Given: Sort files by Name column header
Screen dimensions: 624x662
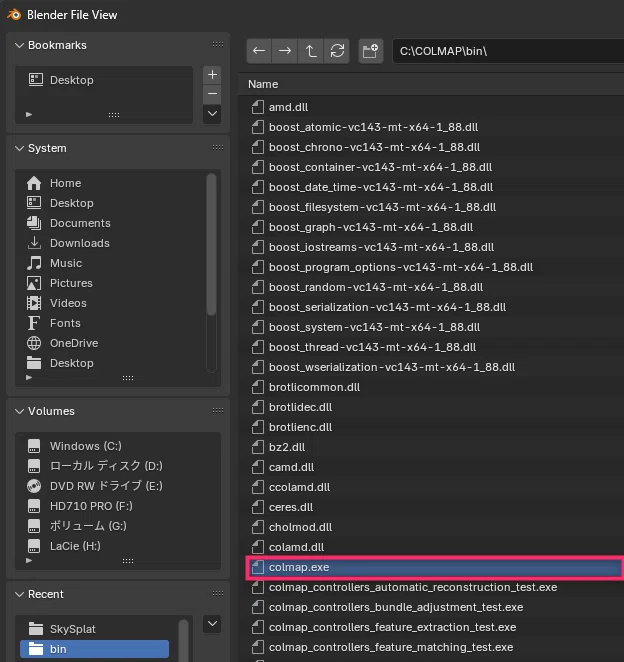Looking at the screenshot, I should tap(263, 84).
